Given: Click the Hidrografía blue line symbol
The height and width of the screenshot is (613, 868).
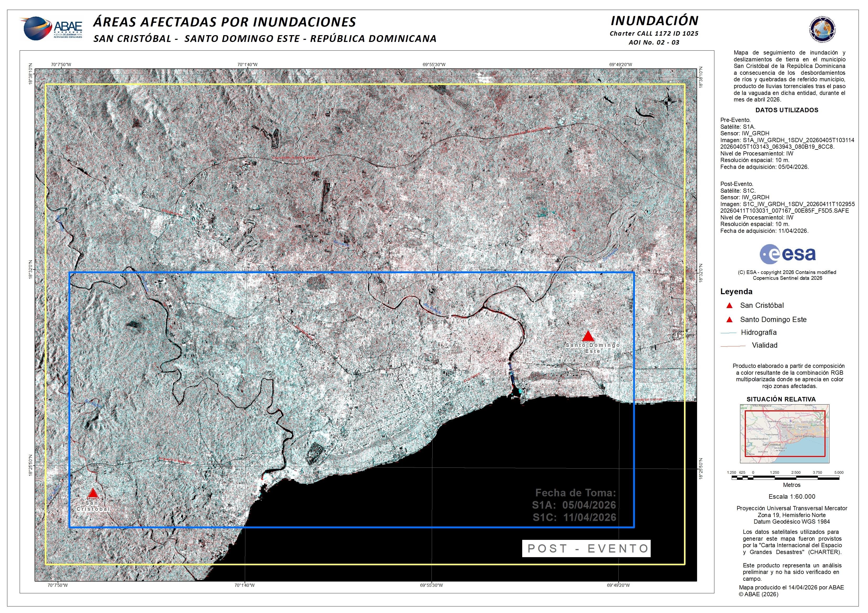Looking at the screenshot, I should (x=729, y=333).
